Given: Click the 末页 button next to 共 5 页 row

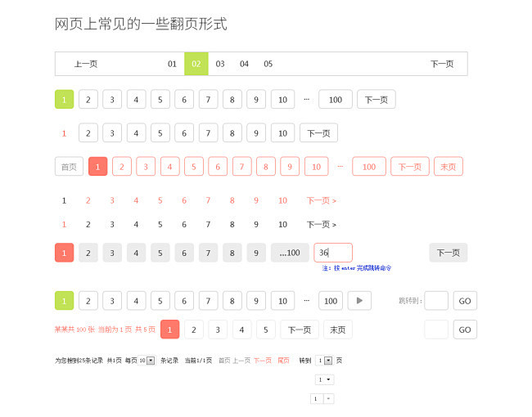Looking at the screenshot, I should pos(337,330).
